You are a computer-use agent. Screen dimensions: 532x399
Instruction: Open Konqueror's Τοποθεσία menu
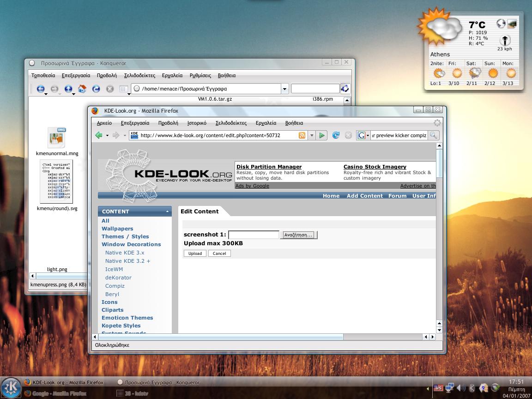tap(43, 75)
